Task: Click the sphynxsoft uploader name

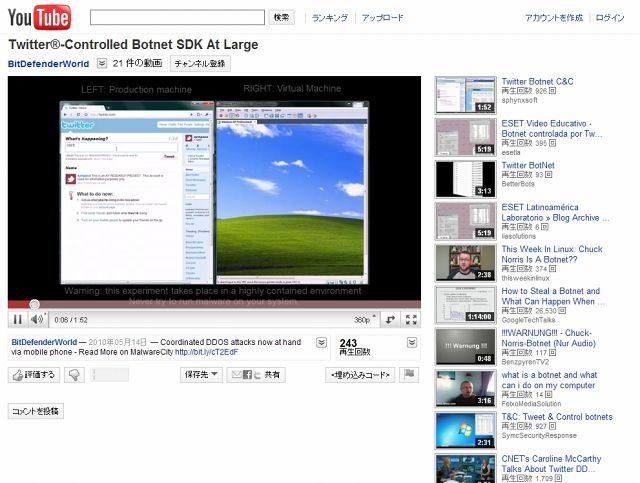Action: pos(519,100)
